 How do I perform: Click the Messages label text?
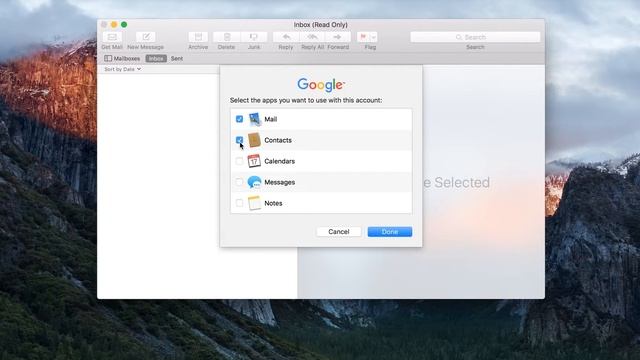click(x=280, y=182)
